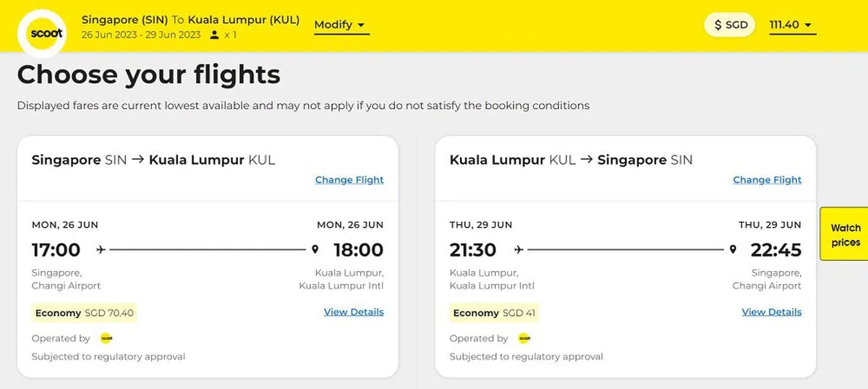This screenshot has width=868, height=389.
Task: Change the Singapore to Kuala Lumpur flight
Action: pos(349,180)
